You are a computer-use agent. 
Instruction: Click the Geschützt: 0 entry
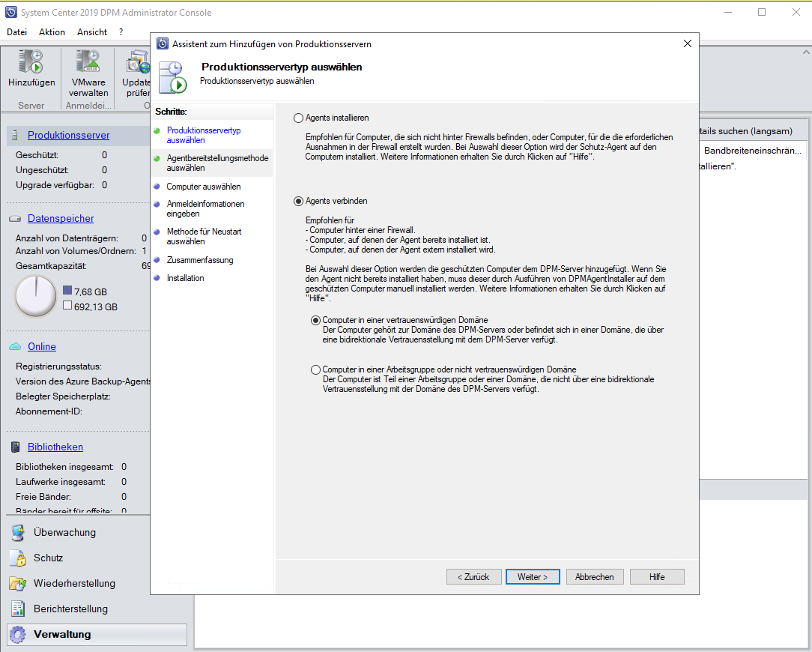coord(61,155)
